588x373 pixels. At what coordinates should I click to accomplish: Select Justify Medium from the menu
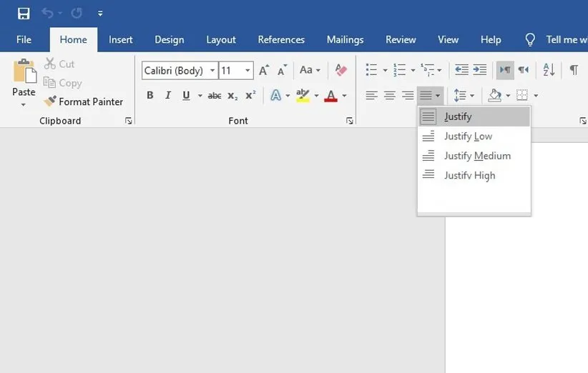476,156
